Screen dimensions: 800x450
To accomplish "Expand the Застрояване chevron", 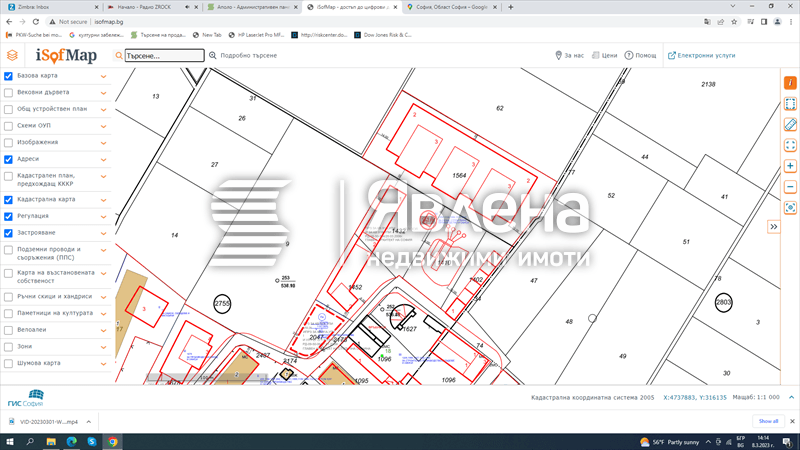I will (x=104, y=234).
